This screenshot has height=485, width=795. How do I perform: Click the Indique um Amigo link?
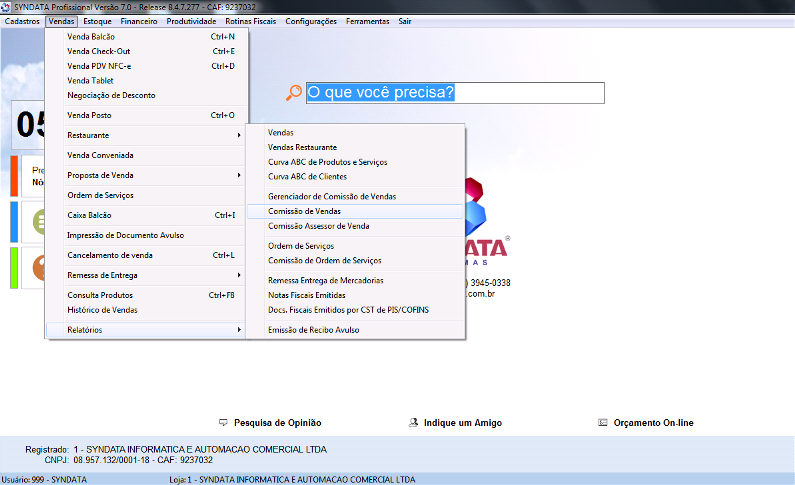[463, 423]
